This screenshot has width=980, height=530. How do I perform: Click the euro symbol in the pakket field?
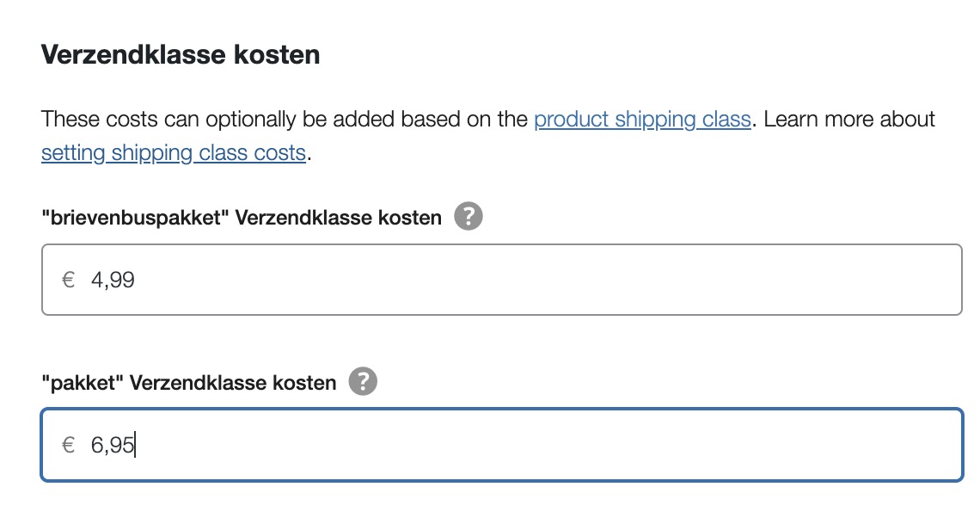[x=70, y=445]
